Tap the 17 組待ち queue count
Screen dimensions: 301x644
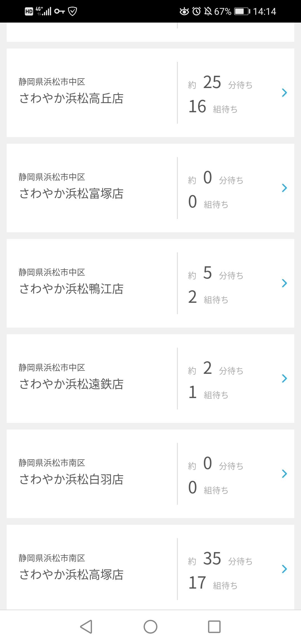213,583
